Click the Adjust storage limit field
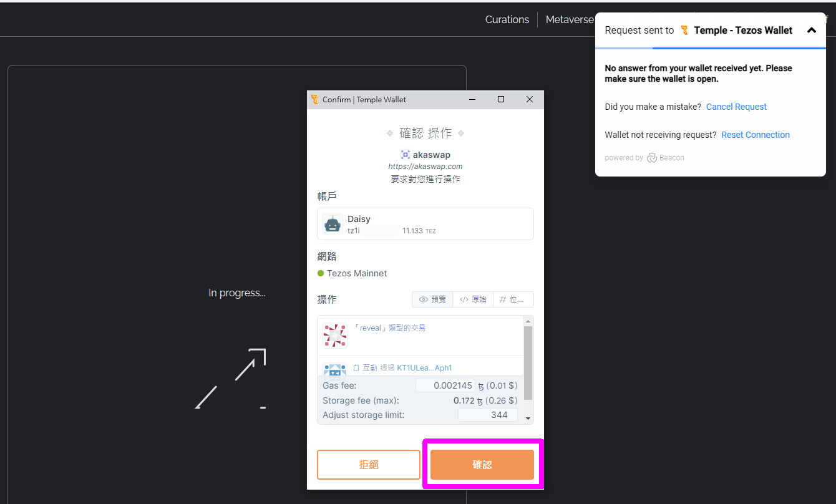Viewport: 836px width, 504px height. (488, 415)
